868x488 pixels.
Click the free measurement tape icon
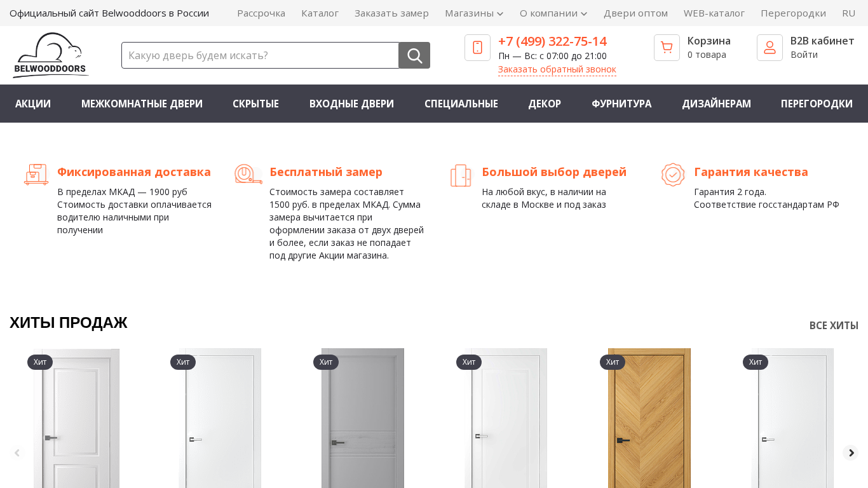248,175
